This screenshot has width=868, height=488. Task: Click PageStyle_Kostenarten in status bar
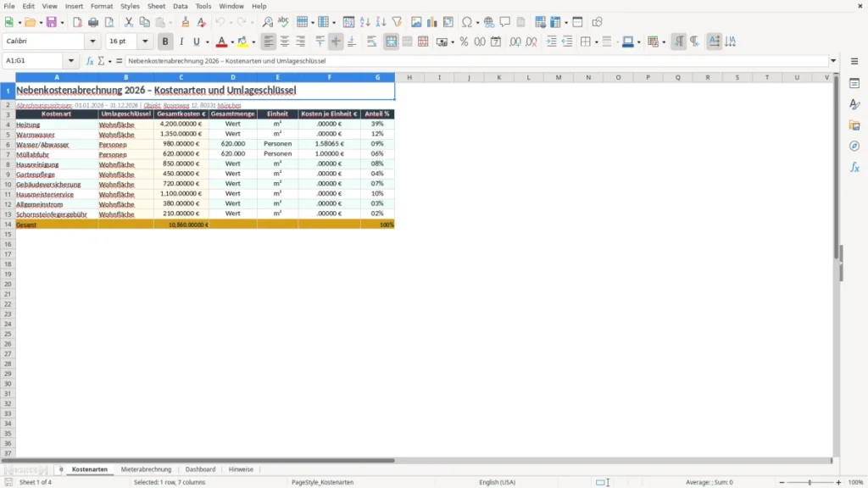click(322, 482)
